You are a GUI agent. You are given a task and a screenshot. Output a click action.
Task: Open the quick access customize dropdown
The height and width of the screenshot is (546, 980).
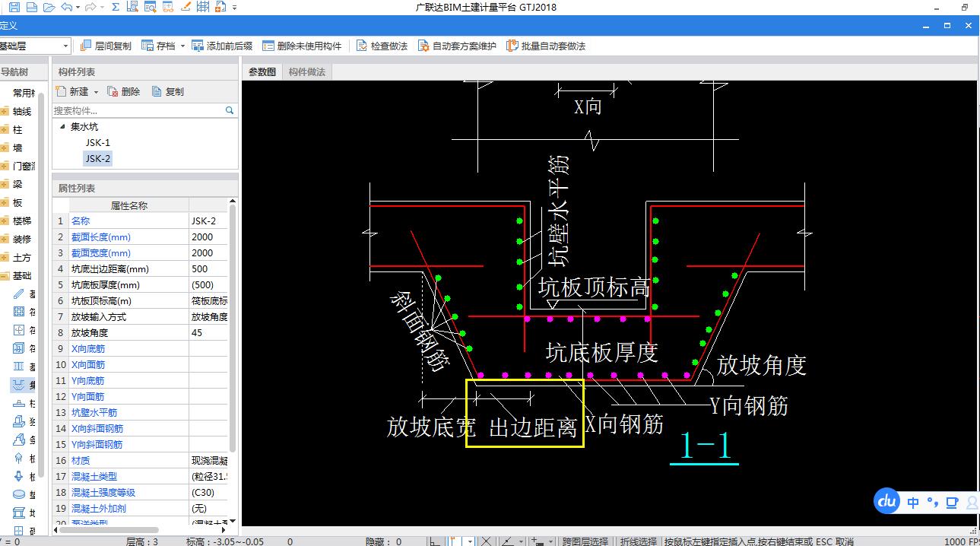coord(234,8)
